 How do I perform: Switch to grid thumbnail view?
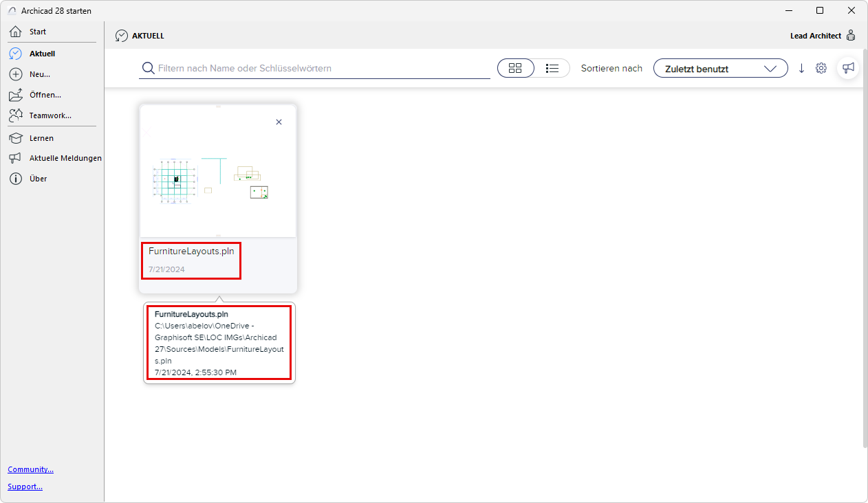(516, 68)
